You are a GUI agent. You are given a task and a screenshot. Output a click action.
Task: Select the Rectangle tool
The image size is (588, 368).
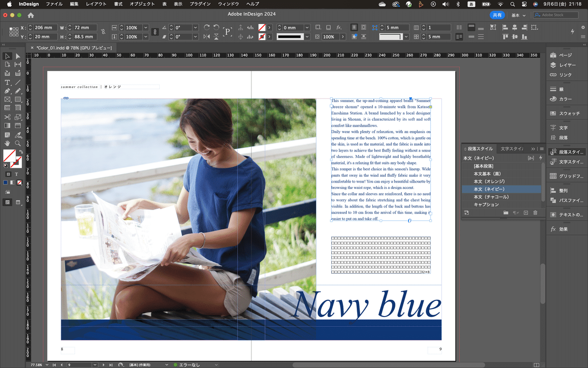pos(18,99)
